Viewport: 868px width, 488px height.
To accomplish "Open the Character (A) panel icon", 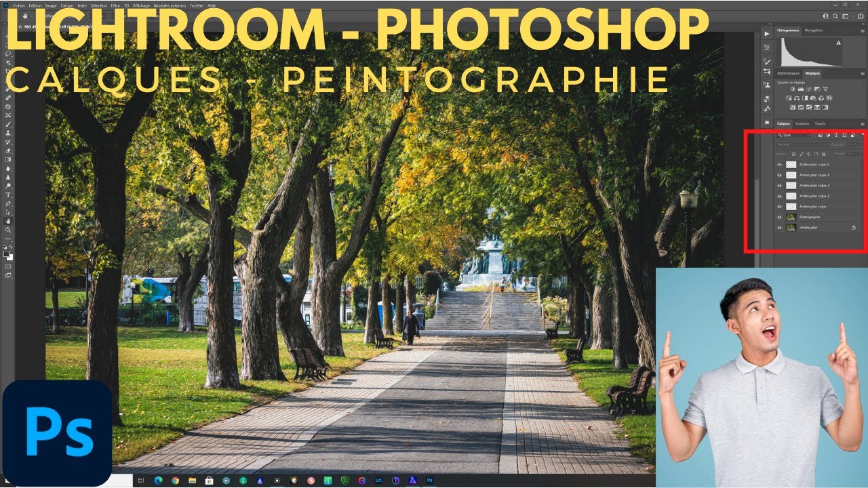I will [x=766, y=108].
